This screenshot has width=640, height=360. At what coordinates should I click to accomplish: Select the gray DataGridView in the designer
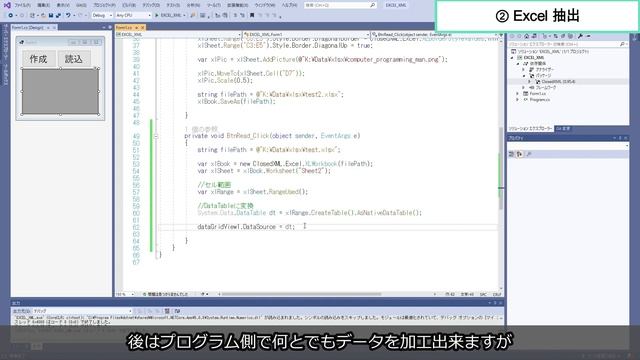(60, 91)
